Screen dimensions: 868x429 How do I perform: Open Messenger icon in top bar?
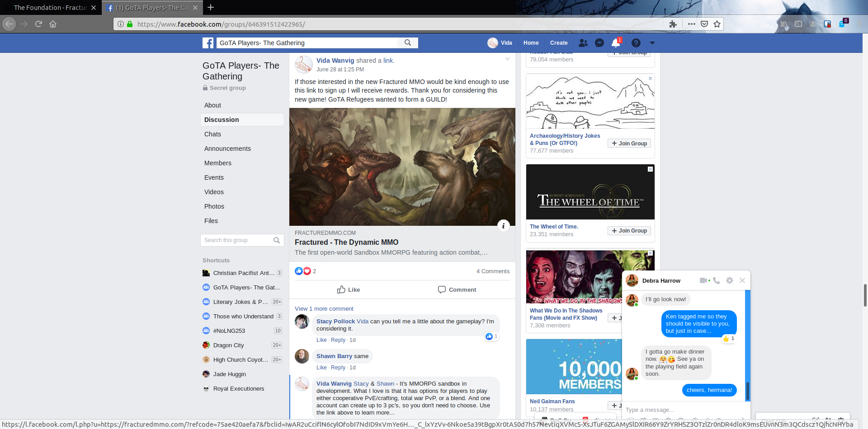599,43
